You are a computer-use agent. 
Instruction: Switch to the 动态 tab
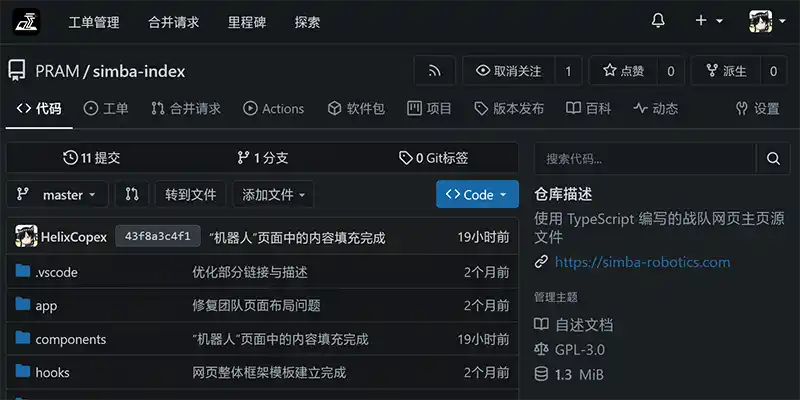click(656, 108)
